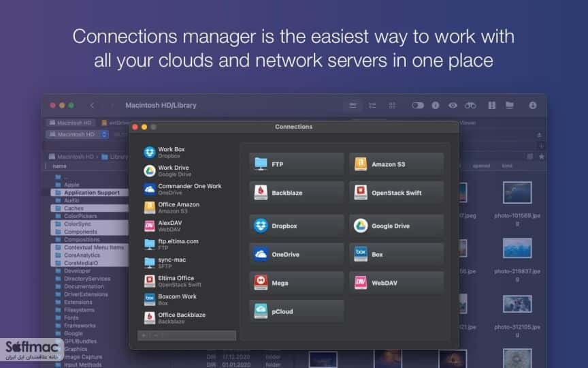The width and height of the screenshot is (588, 368).
Task: Switch to full list view mode
Action: 353,106
